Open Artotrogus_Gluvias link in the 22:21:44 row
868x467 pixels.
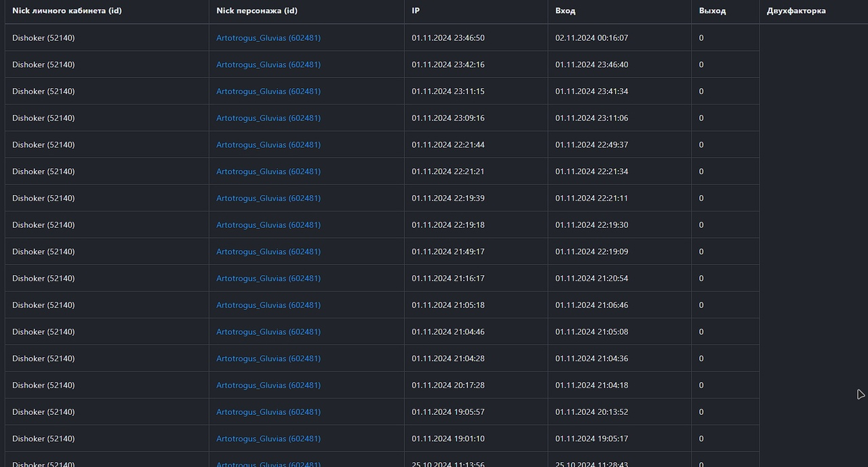[269, 145]
